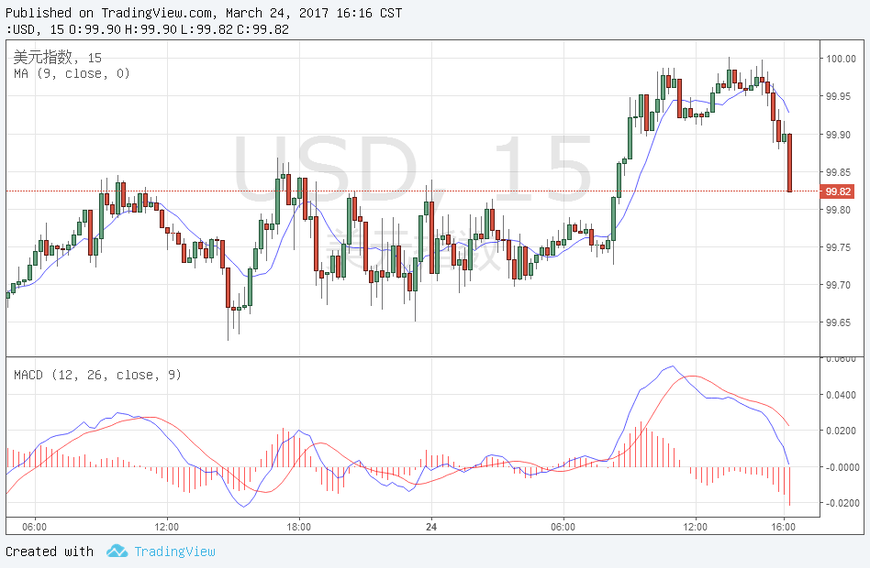
Task: Click the 99.95 price axis label
Action: coord(838,97)
